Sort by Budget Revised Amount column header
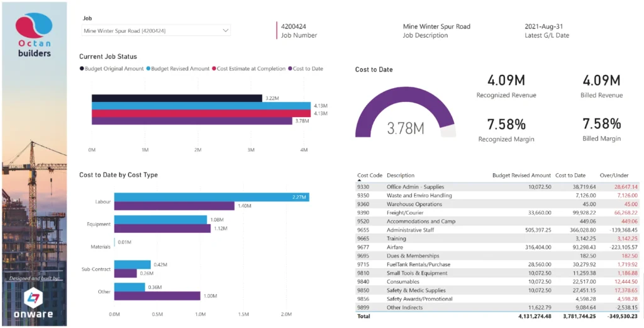This screenshot has height=328, width=644. tap(521, 176)
